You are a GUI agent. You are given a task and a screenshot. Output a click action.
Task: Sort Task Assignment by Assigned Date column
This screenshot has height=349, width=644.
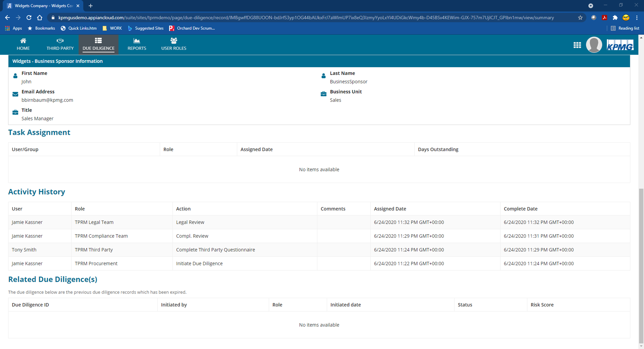[256, 149]
